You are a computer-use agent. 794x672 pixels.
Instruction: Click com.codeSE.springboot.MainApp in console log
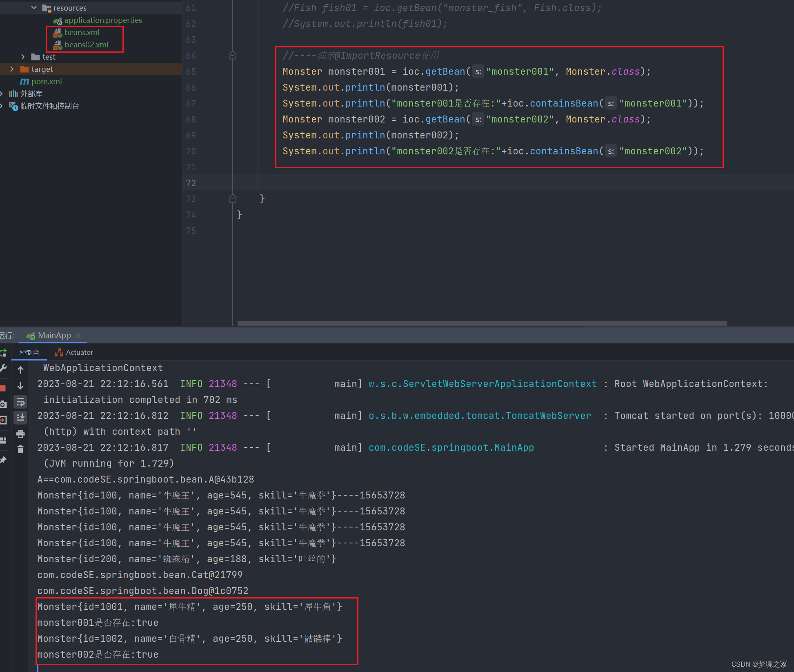pyautogui.click(x=451, y=447)
